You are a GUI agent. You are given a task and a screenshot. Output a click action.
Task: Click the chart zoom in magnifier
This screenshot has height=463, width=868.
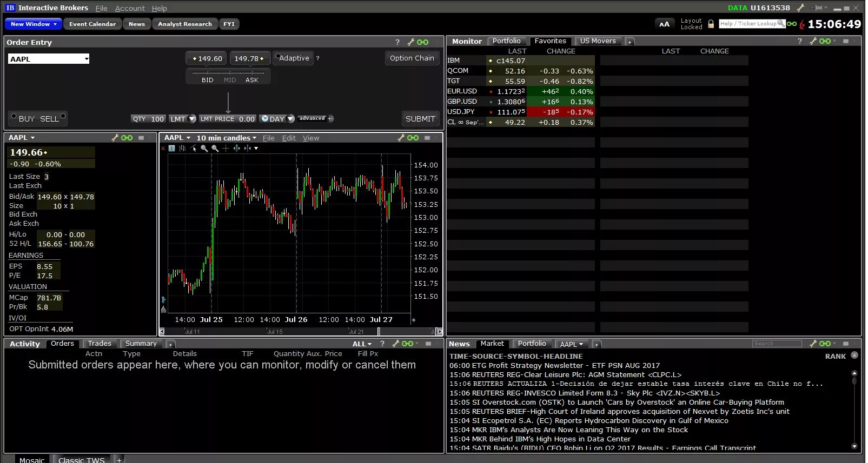204,148
